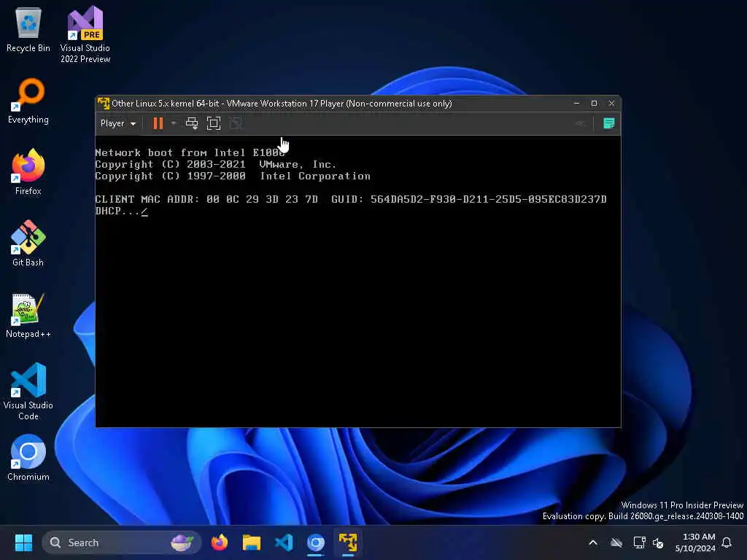Click the taskbar Search box
The width and height of the screenshot is (747, 560).
point(122,542)
